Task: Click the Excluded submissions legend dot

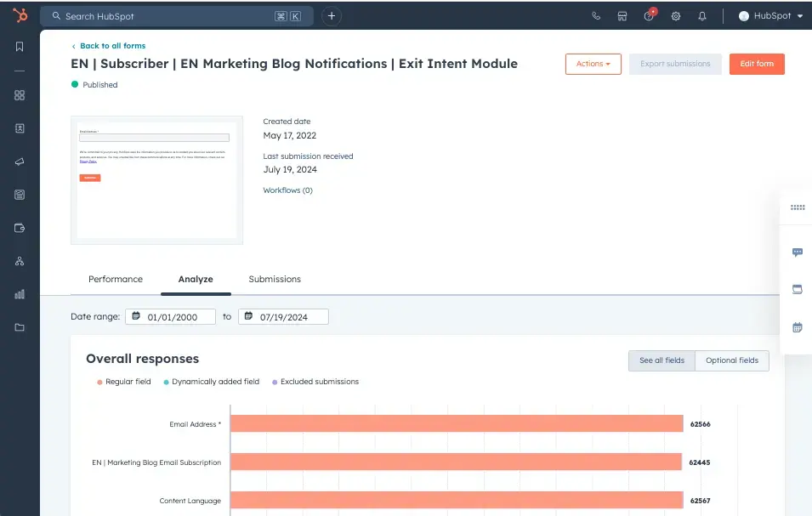Action: [x=275, y=382]
